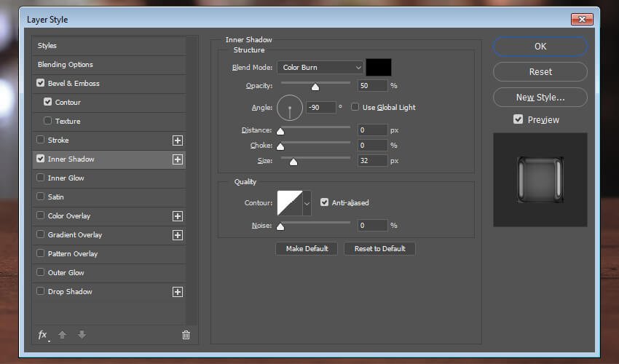Click Reset to Default button
This screenshot has width=619, height=364.
pyautogui.click(x=379, y=249)
